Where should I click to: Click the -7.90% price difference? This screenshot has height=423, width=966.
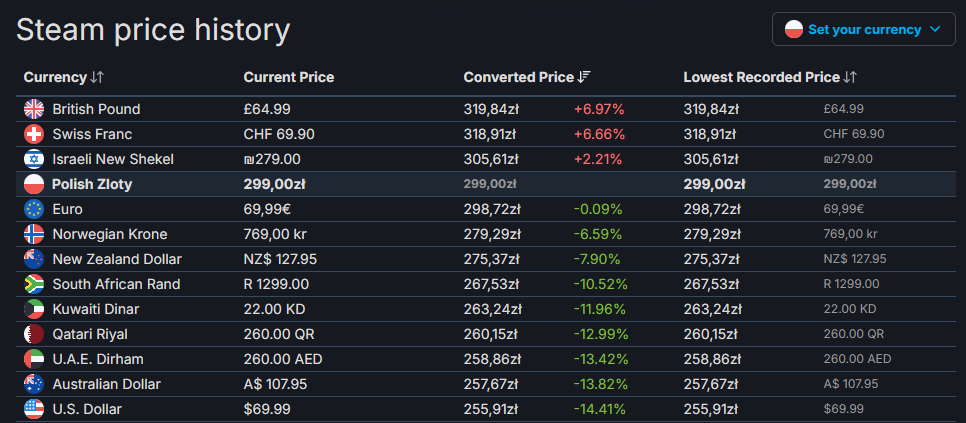(597, 259)
